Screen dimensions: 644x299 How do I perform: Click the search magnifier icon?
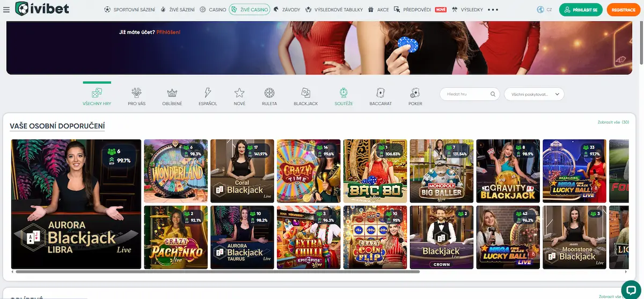pos(493,94)
